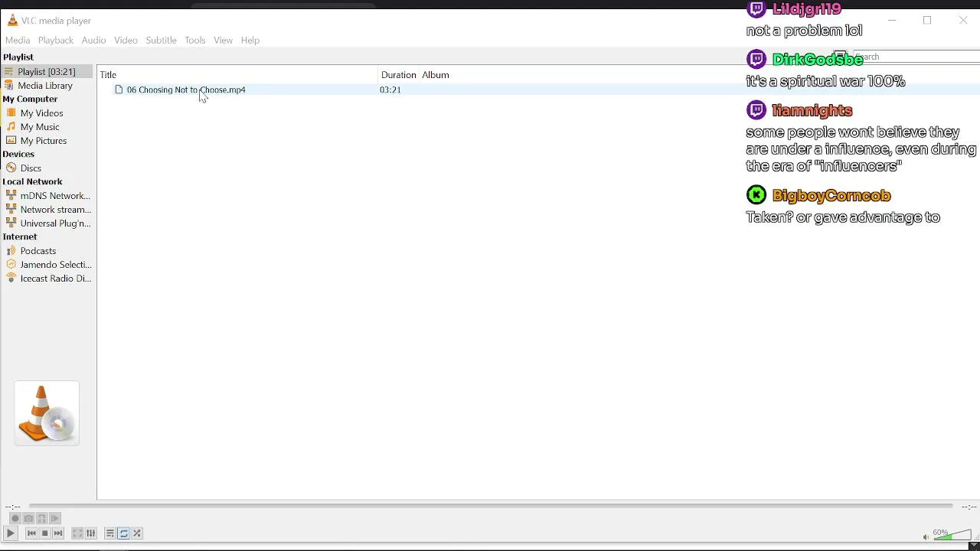Open the Video menu
The height and width of the screenshot is (551, 980).
pyautogui.click(x=126, y=40)
